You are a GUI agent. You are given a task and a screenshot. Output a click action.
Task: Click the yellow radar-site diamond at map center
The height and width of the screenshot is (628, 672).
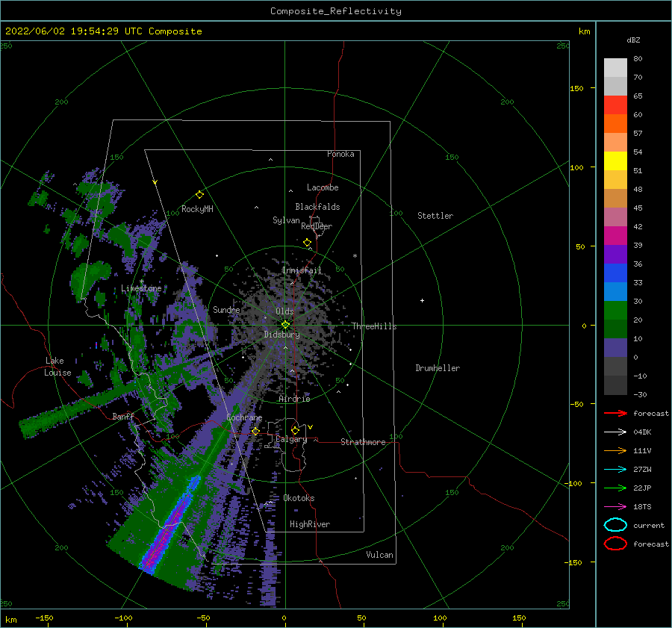pyautogui.click(x=285, y=325)
